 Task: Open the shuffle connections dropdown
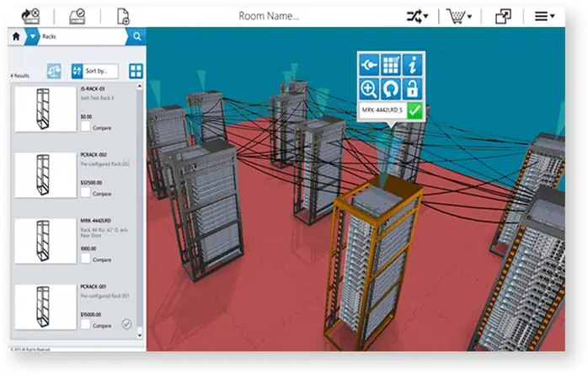pos(417,16)
